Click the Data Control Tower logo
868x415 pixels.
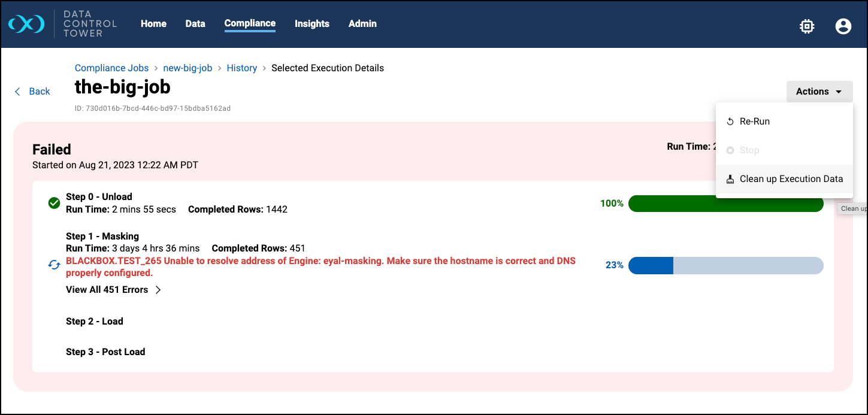tap(26, 24)
